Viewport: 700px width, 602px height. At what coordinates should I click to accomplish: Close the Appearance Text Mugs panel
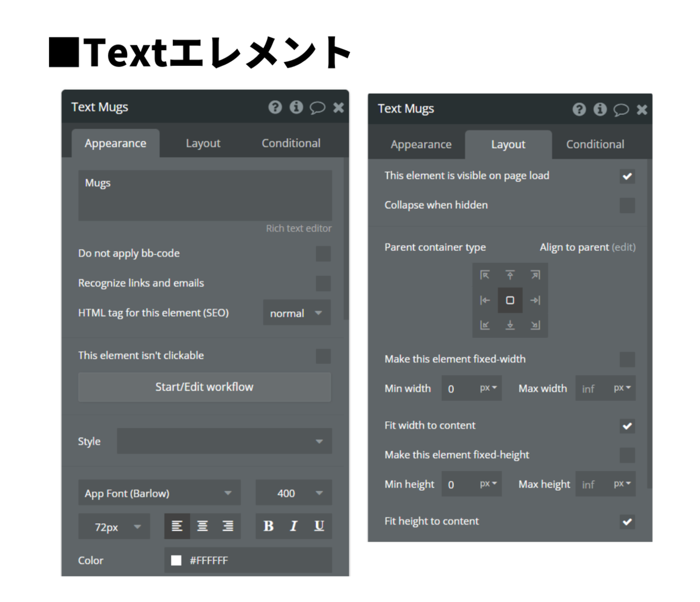[x=338, y=107]
